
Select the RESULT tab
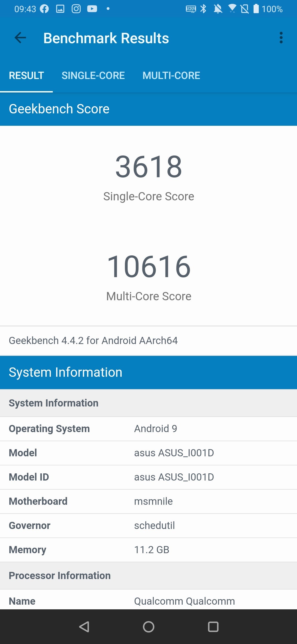(x=26, y=75)
